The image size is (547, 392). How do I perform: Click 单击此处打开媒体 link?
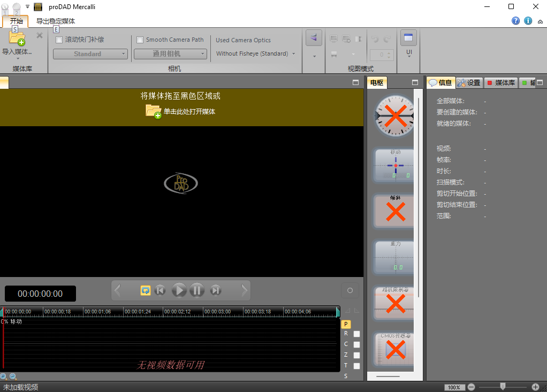(189, 111)
